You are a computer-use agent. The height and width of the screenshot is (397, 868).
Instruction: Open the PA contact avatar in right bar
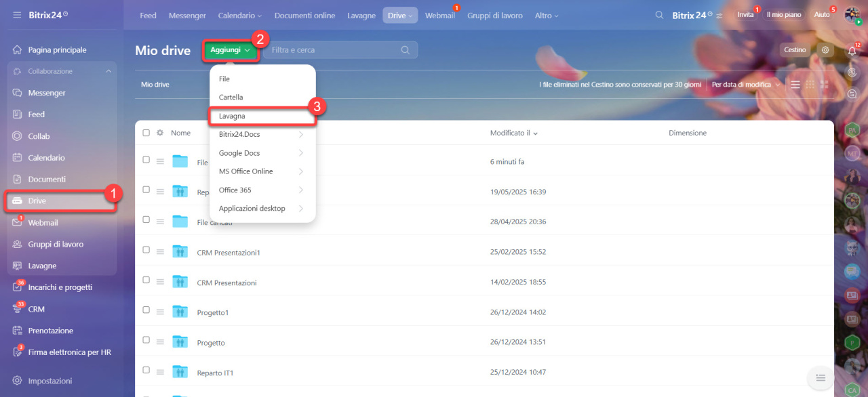point(852,130)
